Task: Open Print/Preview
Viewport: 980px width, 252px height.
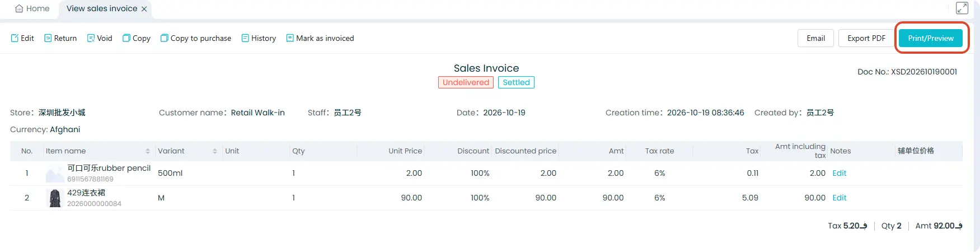Action: coord(931,38)
